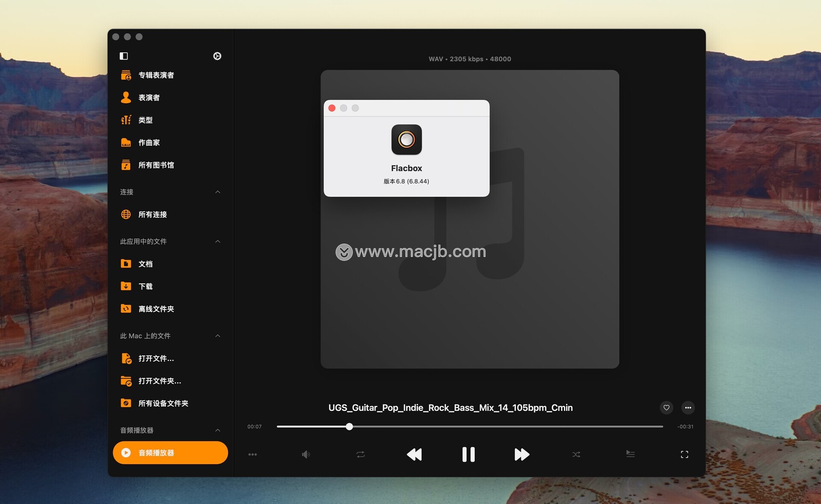Click the 打开文件夹 open folder icon
The width and height of the screenshot is (821, 504).
tap(126, 381)
